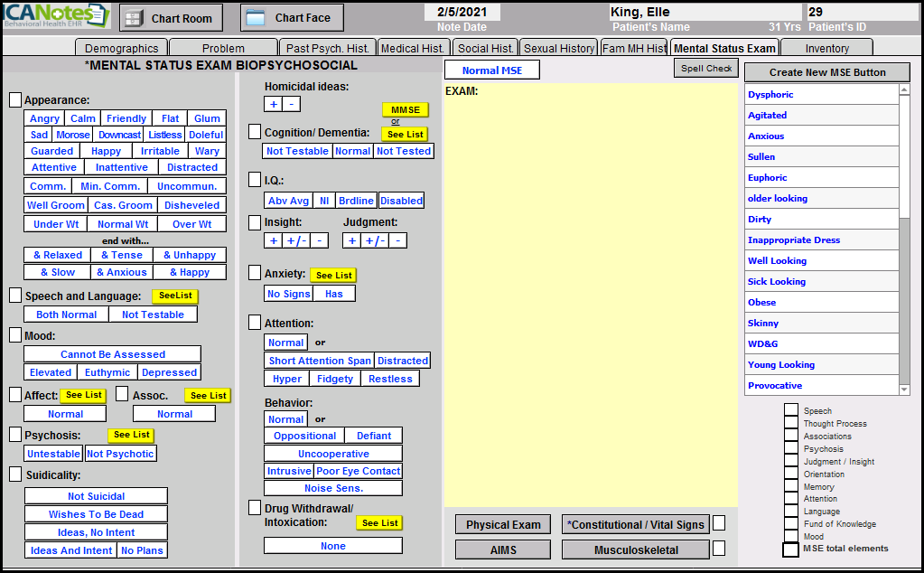Open the Anxiety See List

[x=333, y=275]
